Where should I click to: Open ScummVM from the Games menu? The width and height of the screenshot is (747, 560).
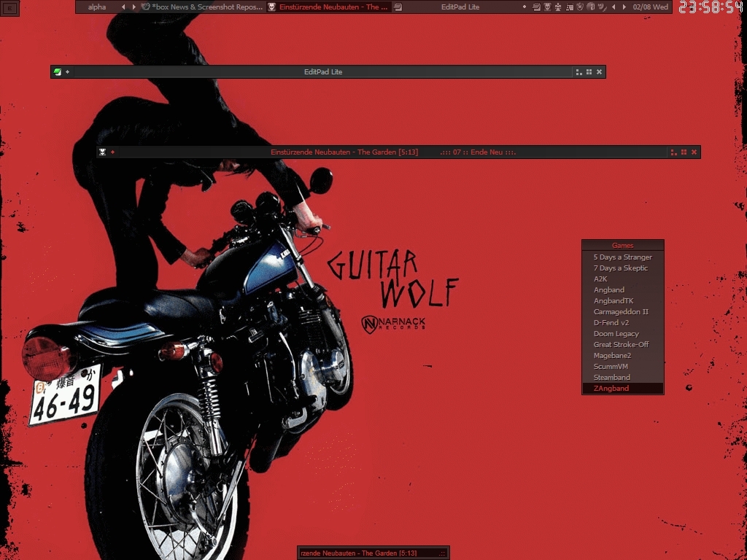(x=611, y=367)
